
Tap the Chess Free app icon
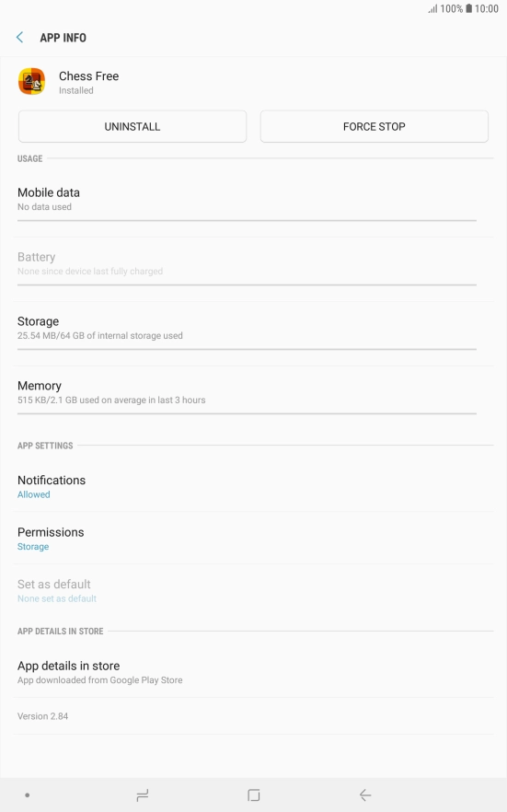click(31, 81)
